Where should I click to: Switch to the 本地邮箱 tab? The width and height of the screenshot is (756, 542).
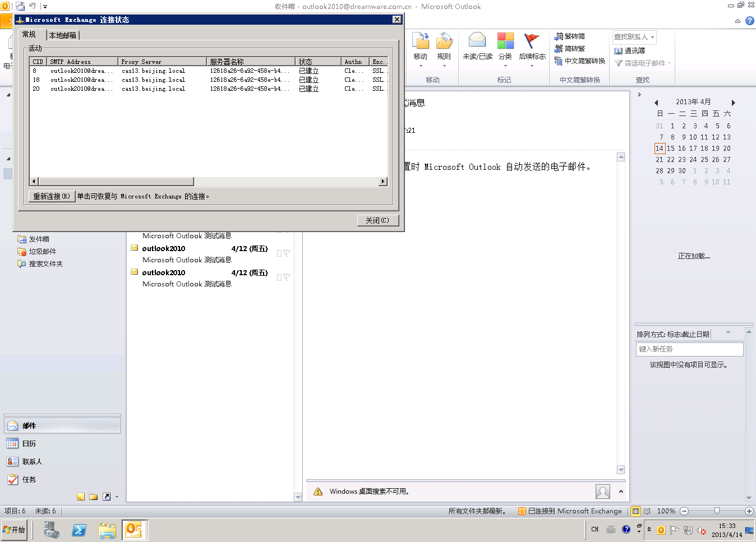click(x=63, y=35)
